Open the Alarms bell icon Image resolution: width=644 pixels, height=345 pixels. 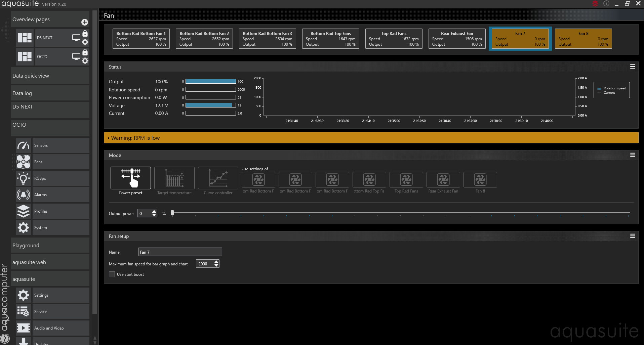point(23,195)
